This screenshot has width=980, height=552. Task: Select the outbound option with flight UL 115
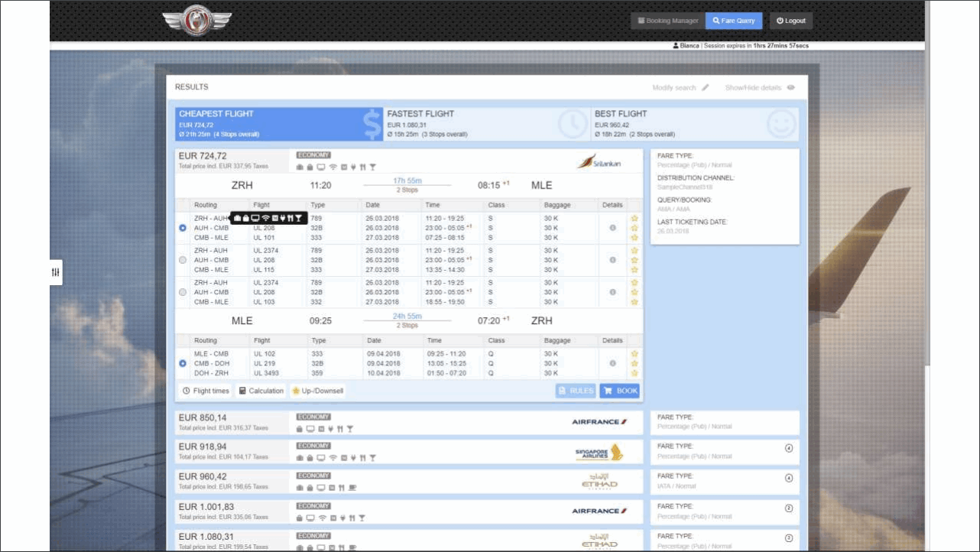pos(182,260)
